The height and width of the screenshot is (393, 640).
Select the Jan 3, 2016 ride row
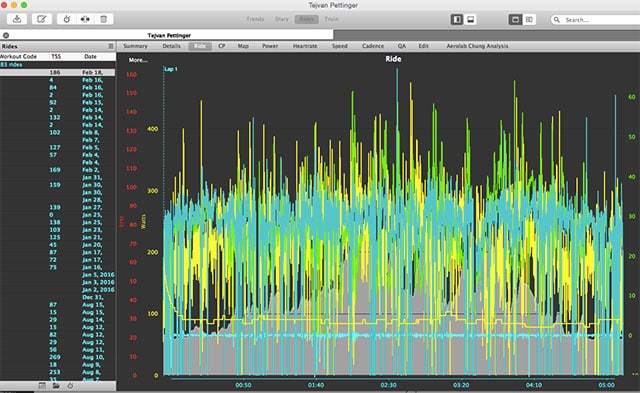click(x=58, y=282)
